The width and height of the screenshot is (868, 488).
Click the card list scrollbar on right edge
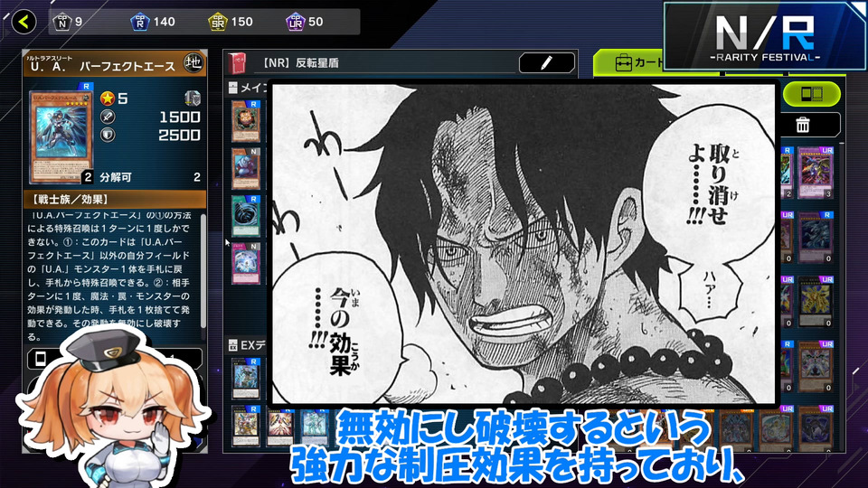coord(842,296)
